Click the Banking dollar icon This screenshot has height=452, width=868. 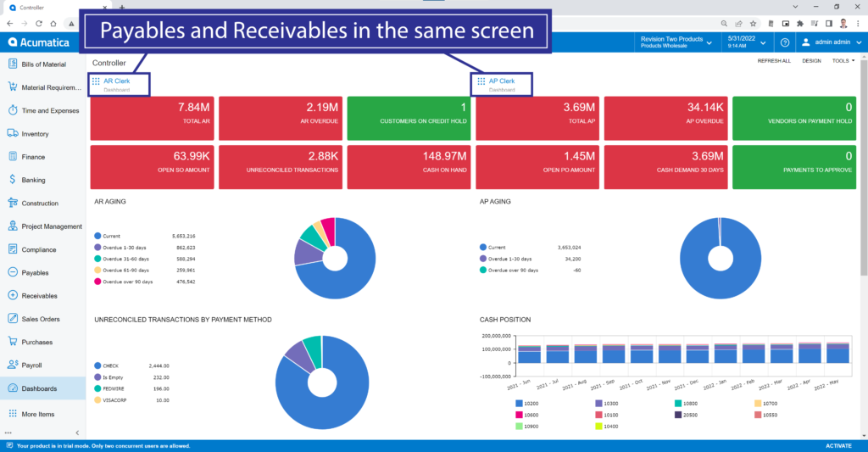tap(13, 180)
